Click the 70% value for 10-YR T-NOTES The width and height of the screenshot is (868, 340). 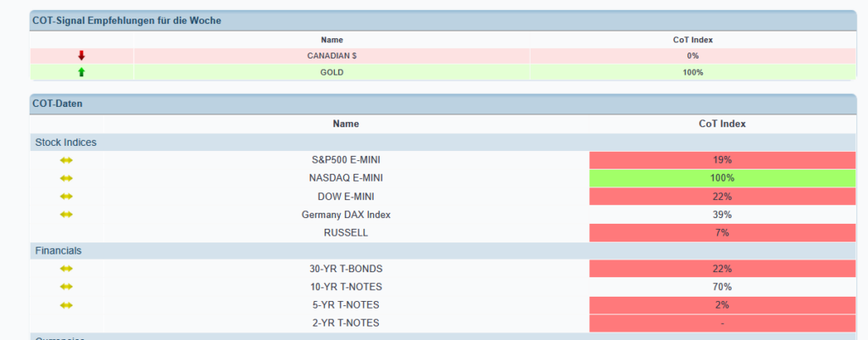pyautogui.click(x=722, y=287)
